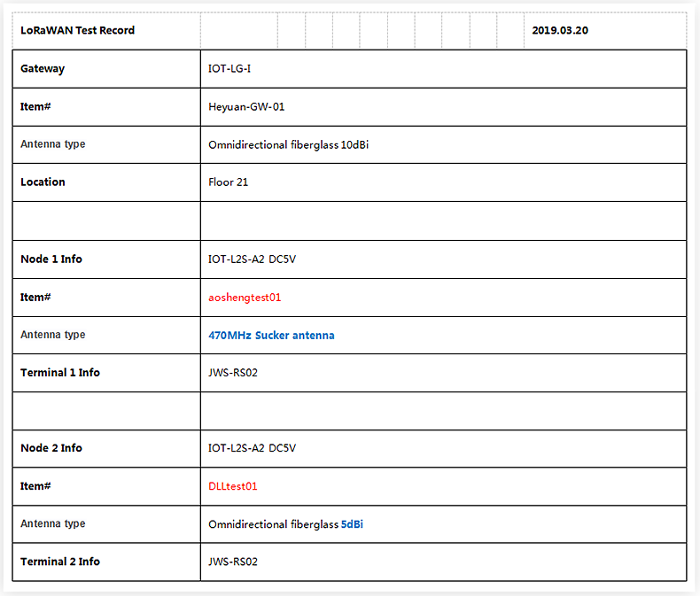Select "Omnidirectional fiberglass 5dBi" antenna text
Screen dimensions: 700x596
tap(285, 524)
